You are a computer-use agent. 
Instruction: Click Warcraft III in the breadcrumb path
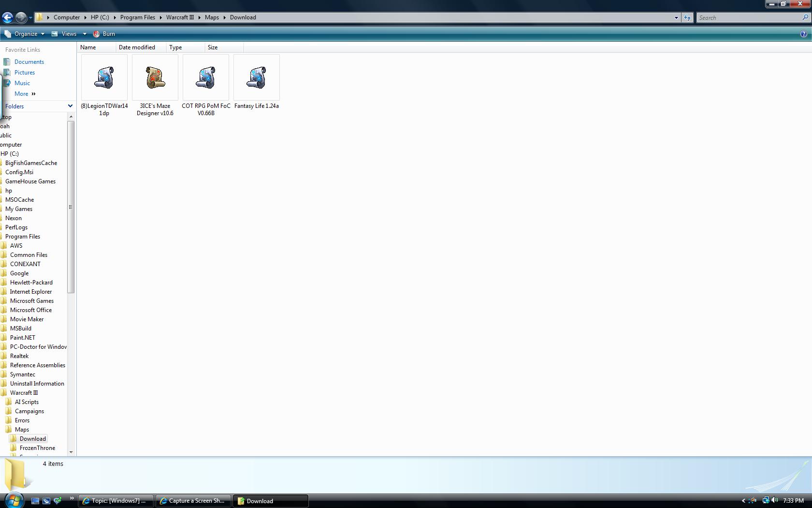coord(180,17)
